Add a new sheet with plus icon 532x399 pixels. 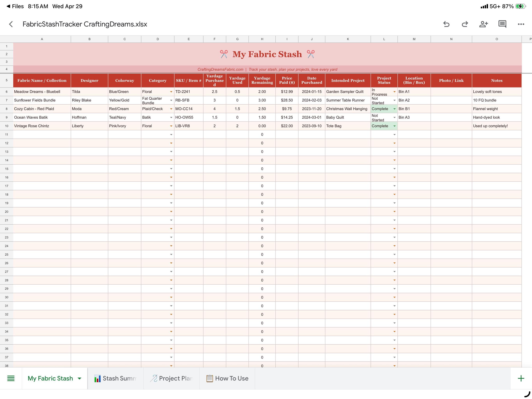pos(521,378)
